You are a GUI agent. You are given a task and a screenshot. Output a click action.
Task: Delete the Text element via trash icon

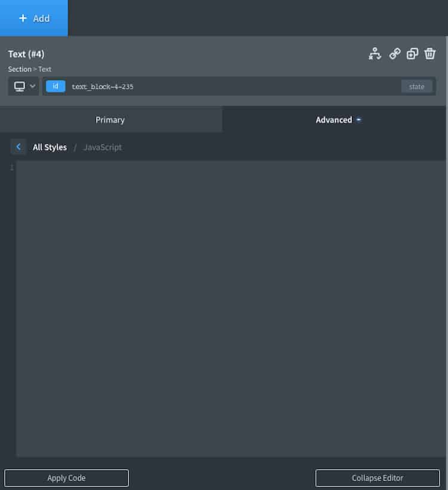coord(430,54)
